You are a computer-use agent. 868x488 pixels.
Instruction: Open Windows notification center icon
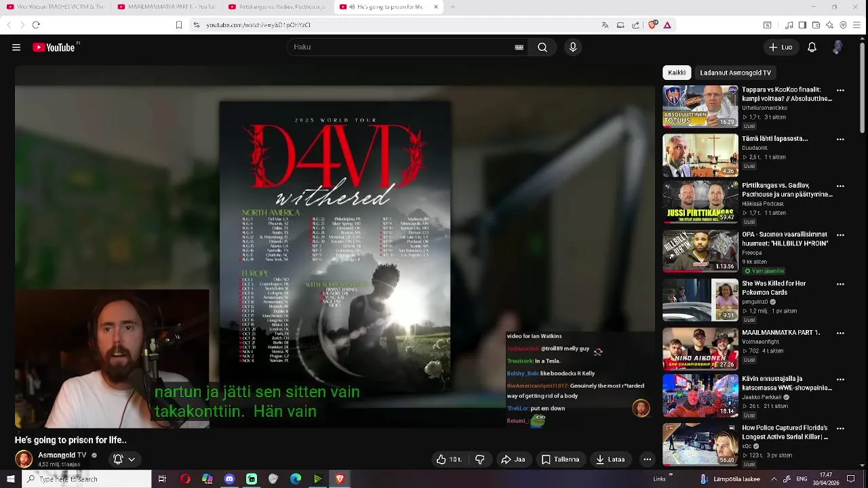pyautogui.click(x=851, y=479)
